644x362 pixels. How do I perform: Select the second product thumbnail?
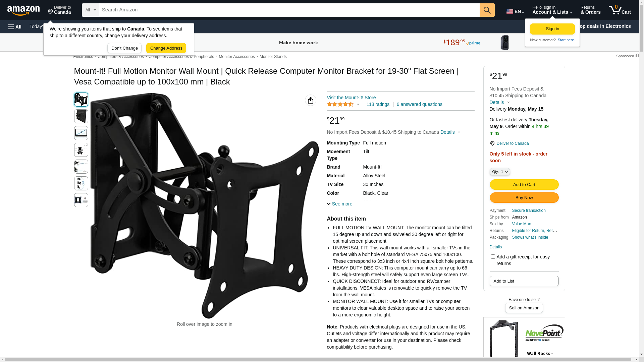click(x=81, y=116)
